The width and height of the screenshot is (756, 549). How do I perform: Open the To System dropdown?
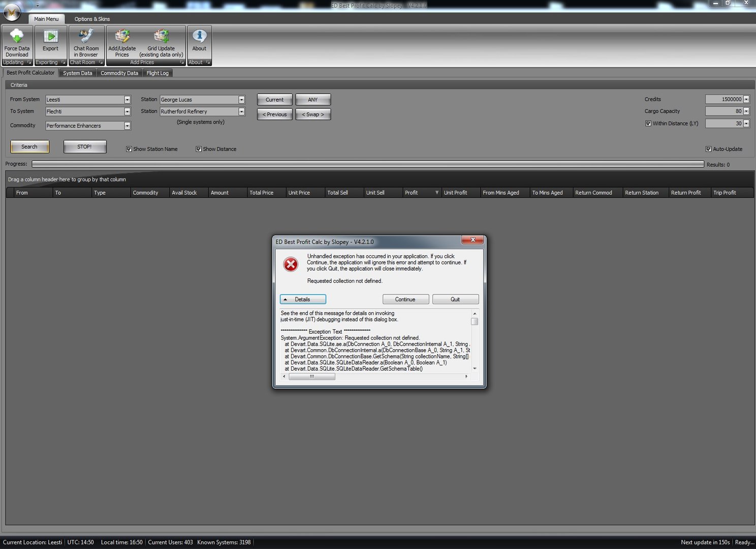[x=127, y=111]
